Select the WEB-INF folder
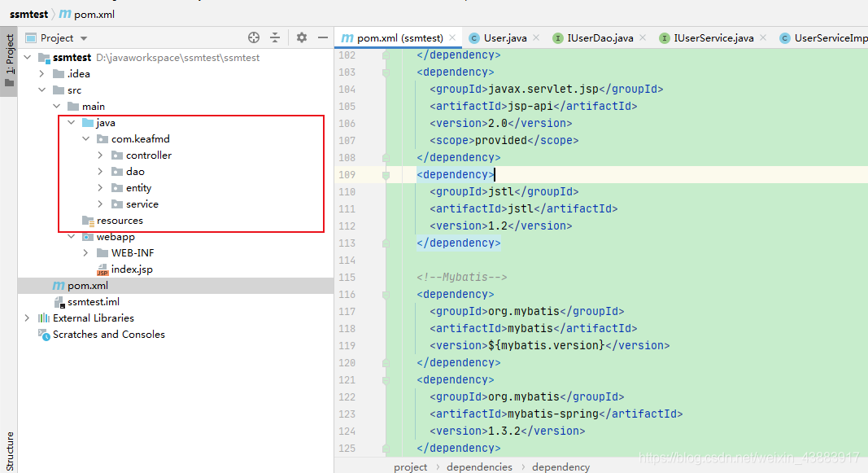 133,252
